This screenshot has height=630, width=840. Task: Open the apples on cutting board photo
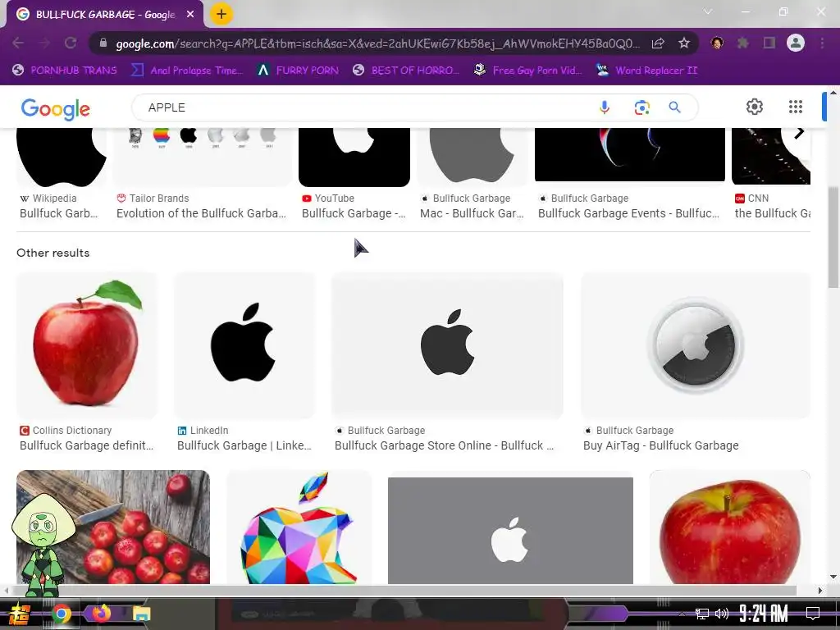pos(113,527)
